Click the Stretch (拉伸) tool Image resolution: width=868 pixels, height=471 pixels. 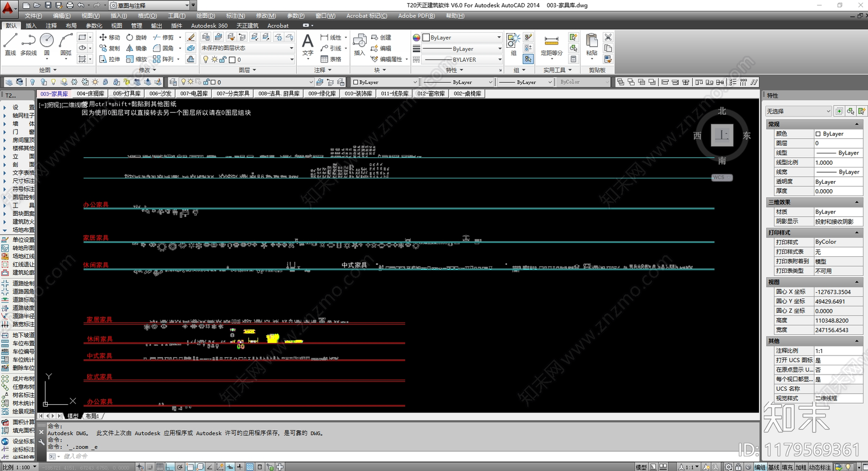[109, 59]
